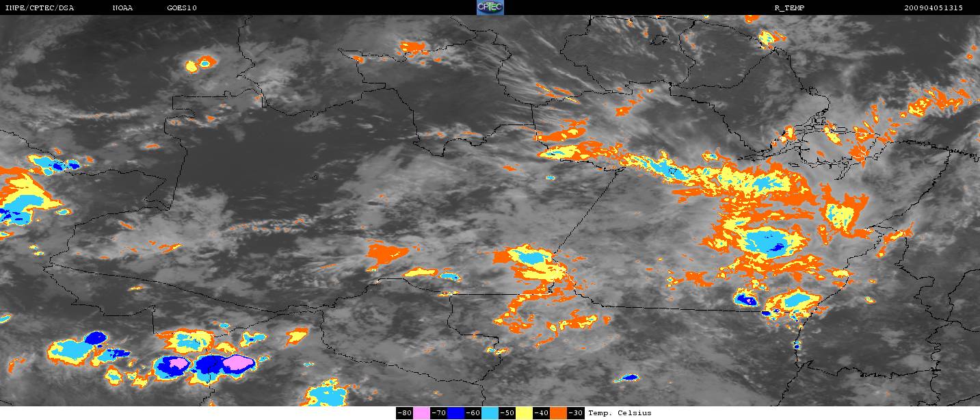Click the -60 legend value
The width and height of the screenshot is (980, 420).
point(473,413)
